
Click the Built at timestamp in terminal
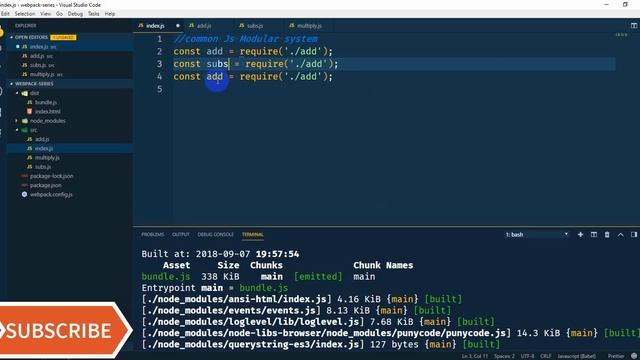(x=220, y=254)
